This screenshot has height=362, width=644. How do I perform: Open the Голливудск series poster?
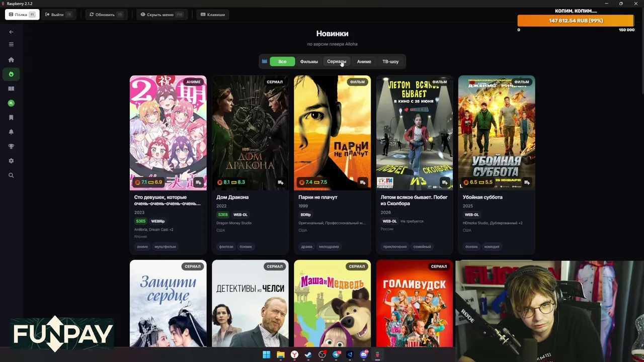pyautogui.click(x=415, y=303)
